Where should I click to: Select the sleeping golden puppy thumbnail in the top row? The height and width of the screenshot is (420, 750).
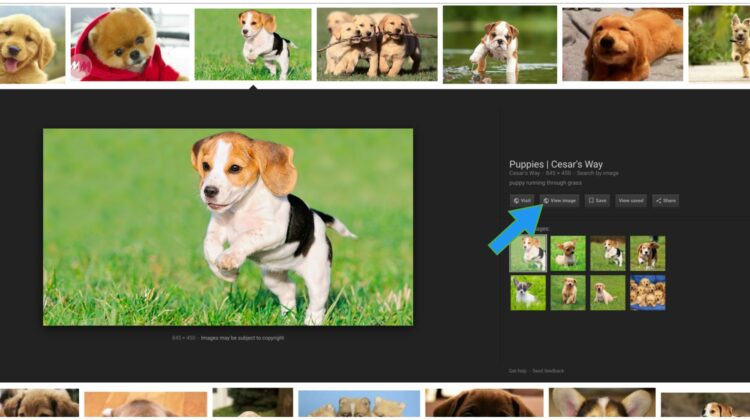pyautogui.click(x=622, y=44)
